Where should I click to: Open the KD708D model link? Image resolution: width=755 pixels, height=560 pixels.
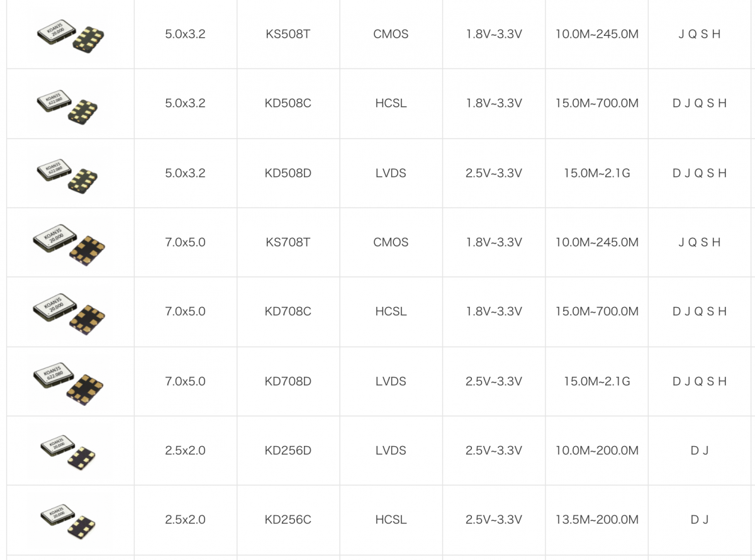(288, 381)
